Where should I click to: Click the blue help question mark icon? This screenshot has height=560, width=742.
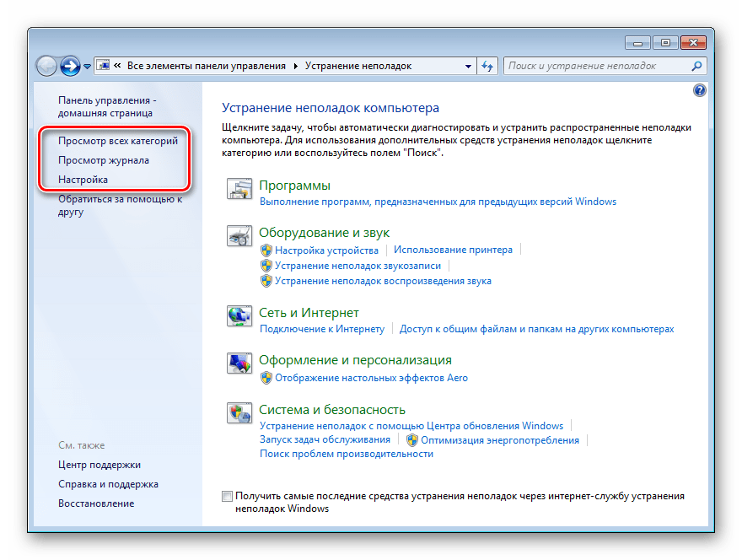coord(699,90)
